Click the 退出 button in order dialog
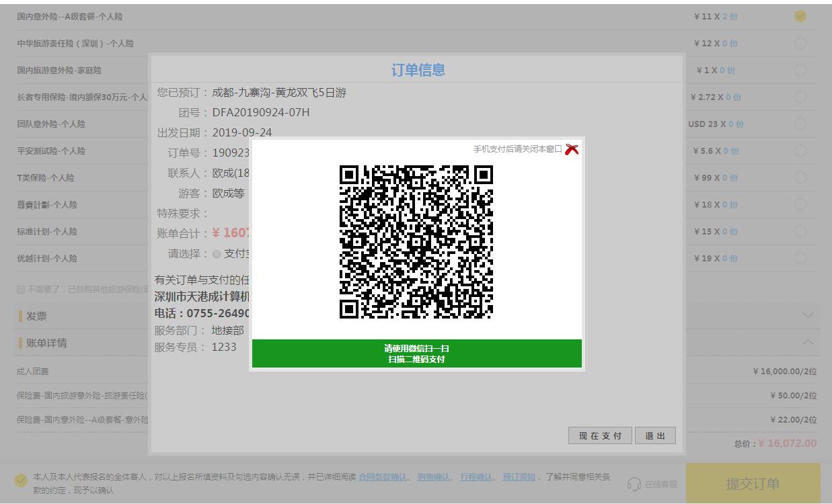This screenshot has width=832, height=504. (x=655, y=435)
